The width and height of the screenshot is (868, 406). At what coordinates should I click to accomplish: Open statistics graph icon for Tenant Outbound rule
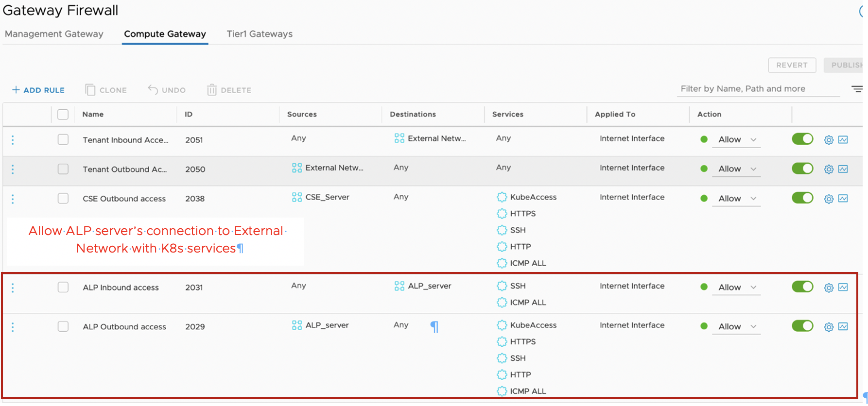pyautogui.click(x=843, y=169)
